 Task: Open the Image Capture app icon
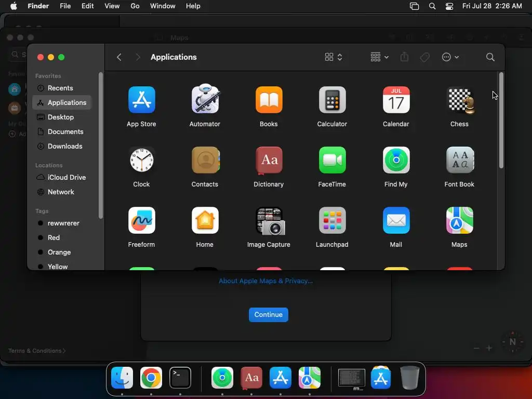point(270,221)
